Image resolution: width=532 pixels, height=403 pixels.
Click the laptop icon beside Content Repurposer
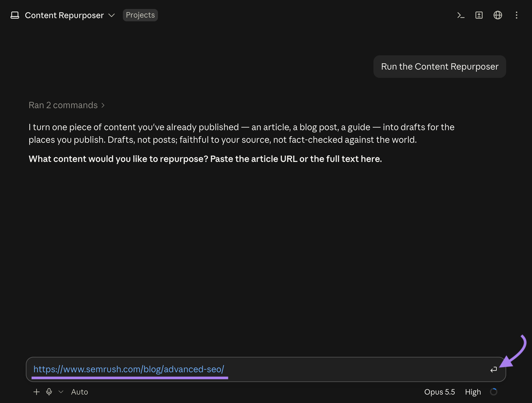click(x=15, y=15)
